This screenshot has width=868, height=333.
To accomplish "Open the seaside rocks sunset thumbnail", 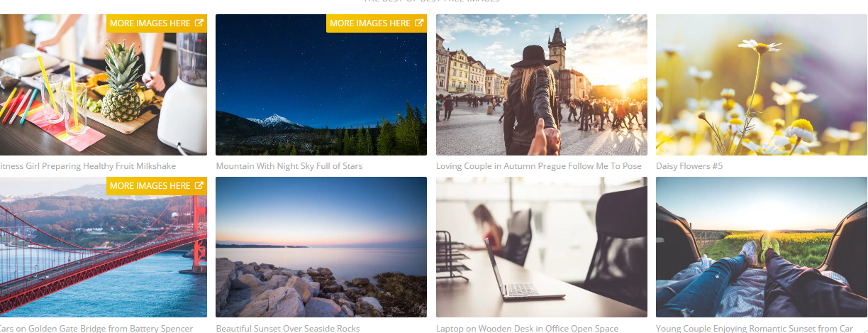I will tap(321, 247).
